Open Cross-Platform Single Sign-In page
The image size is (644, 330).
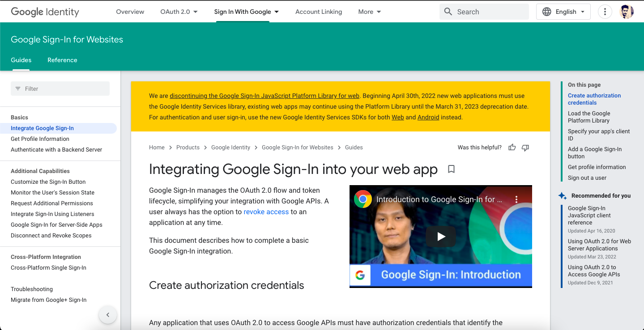48,268
